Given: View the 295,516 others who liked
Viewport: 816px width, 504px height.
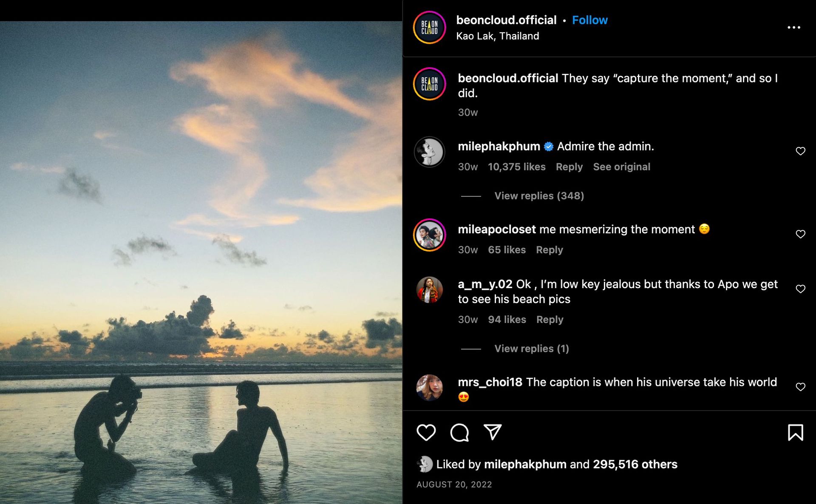Looking at the screenshot, I should coord(635,464).
